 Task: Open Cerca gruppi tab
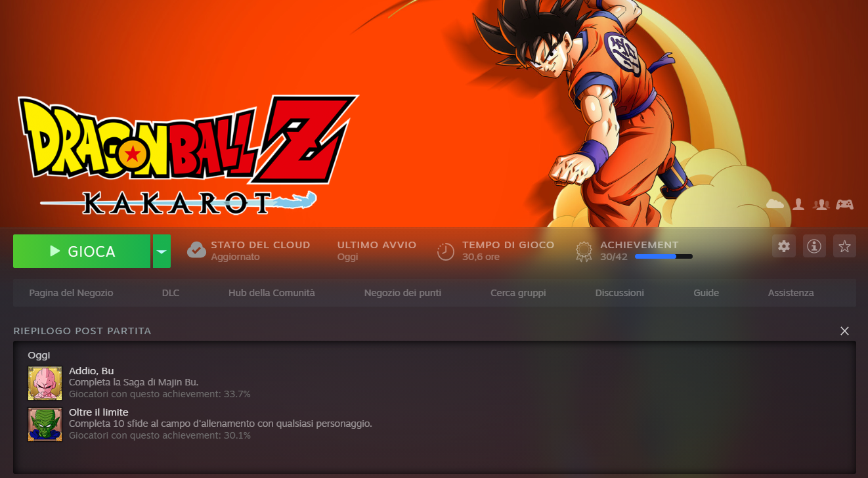[518, 293]
